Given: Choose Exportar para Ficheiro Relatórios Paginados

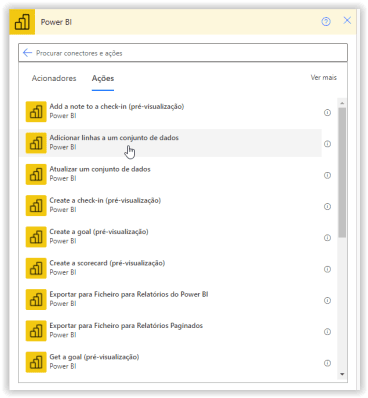Looking at the screenshot, I should [x=171, y=331].
